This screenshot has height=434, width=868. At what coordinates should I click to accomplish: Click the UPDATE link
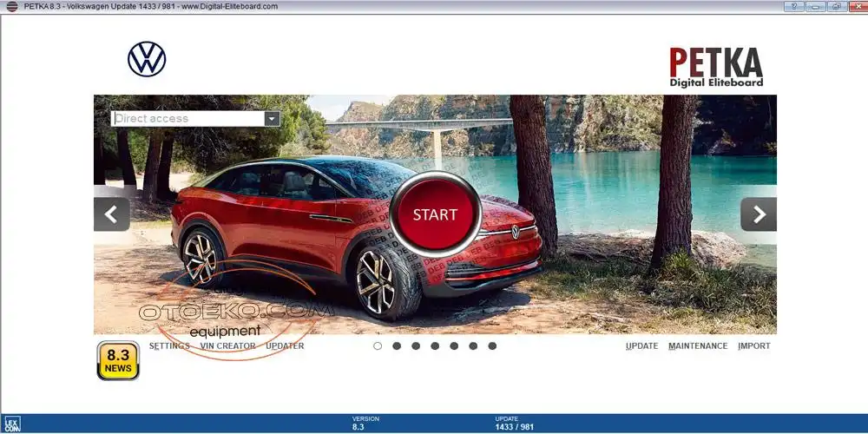(x=641, y=345)
